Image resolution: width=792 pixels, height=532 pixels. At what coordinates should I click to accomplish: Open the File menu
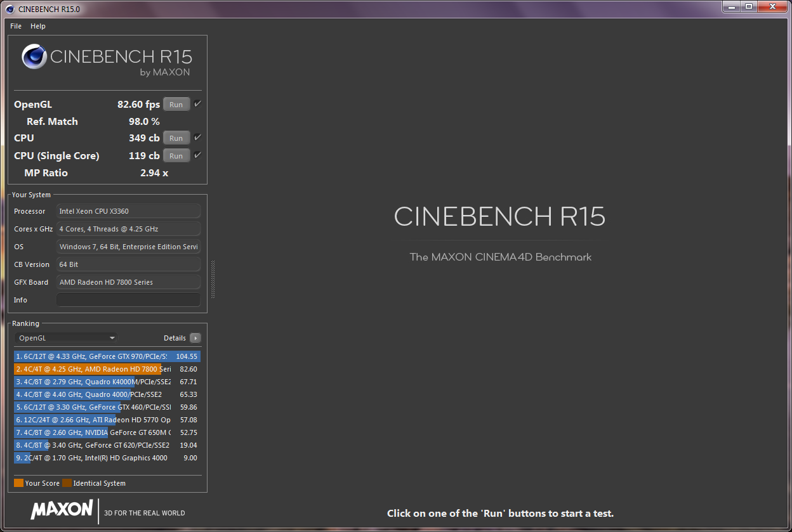(16, 26)
